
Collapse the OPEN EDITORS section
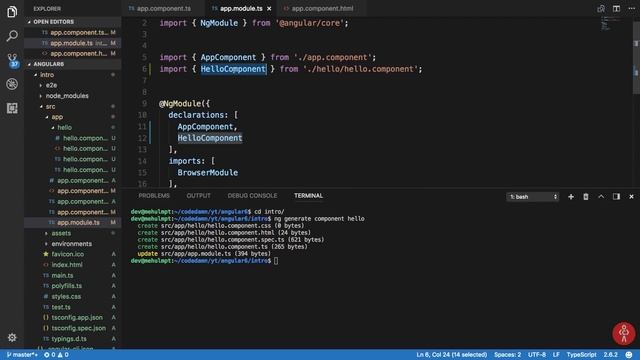pyautogui.click(x=73, y=22)
